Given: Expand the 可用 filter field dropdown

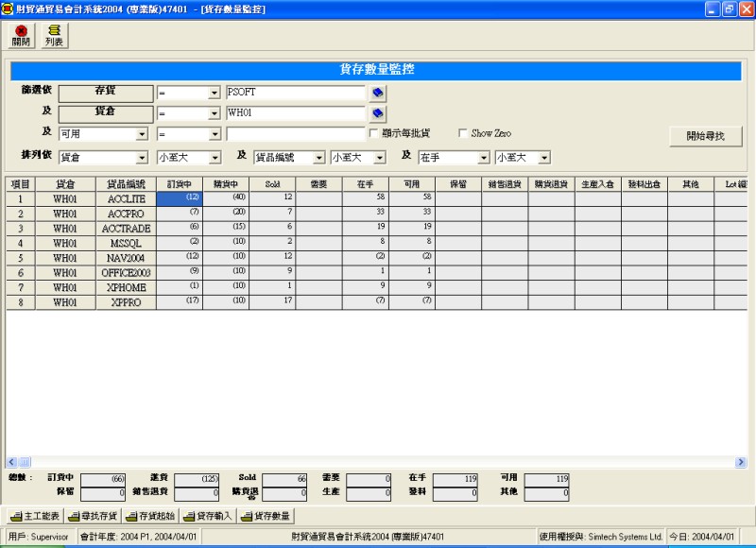Looking at the screenshot, I should point(142,134).
